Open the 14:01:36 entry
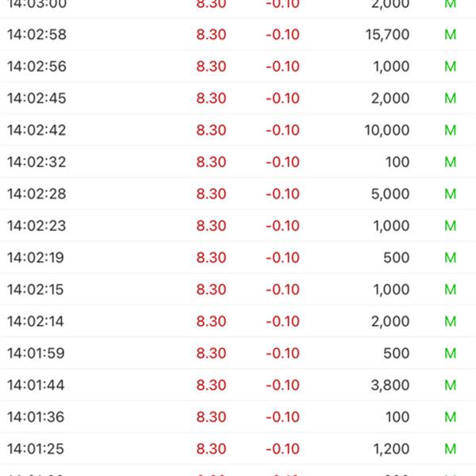 [x=238, y=417]
